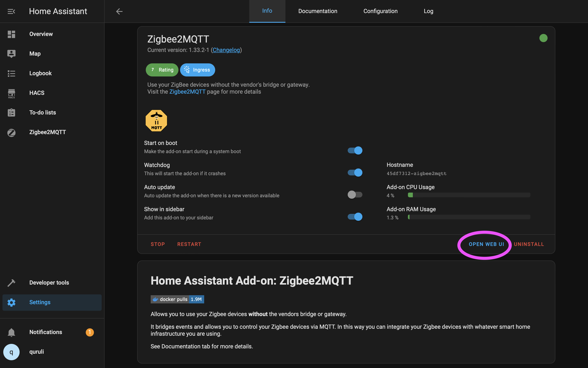
Task: Click the HACS store icon
Action: (x=11, y=93)
